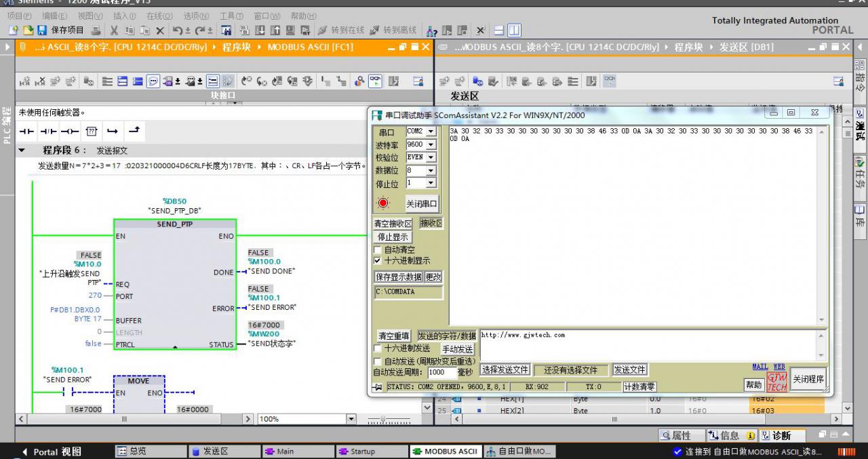Image resolution: width=868 pixels, height=459 pixels.
Task: Click the copy icon in main toolbar
Action: coord(130,30)
